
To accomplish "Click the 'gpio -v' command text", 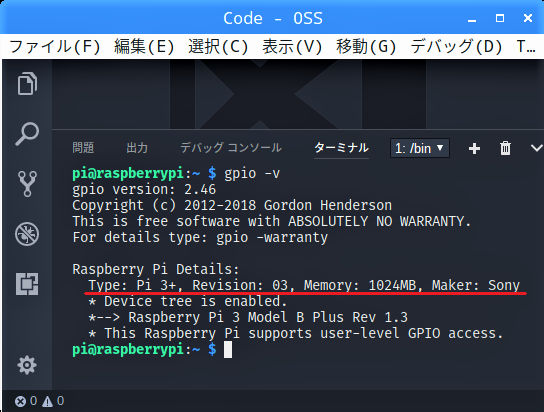I will coord(252,173).
